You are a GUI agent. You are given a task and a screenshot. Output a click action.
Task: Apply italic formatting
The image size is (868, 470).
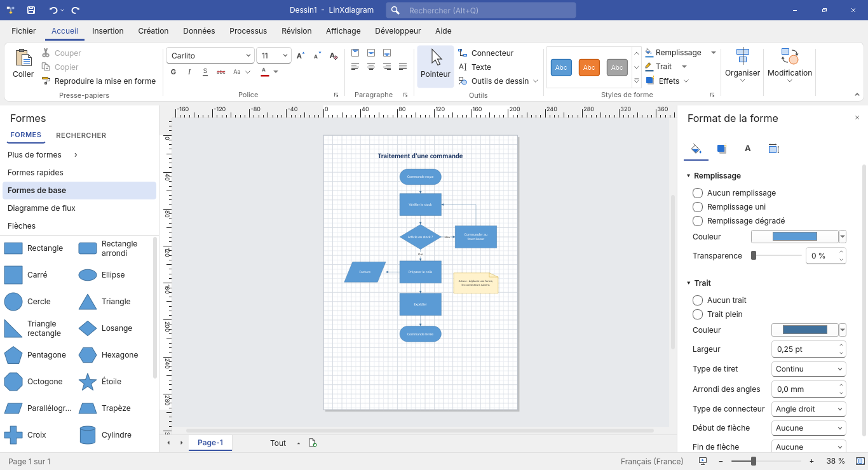(x=189, y=72)
